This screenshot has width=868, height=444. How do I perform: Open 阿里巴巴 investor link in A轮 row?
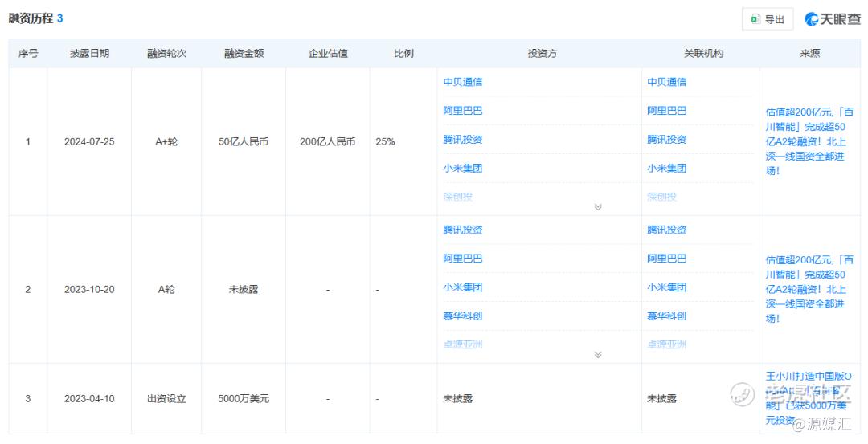click(x=463, y=259)
